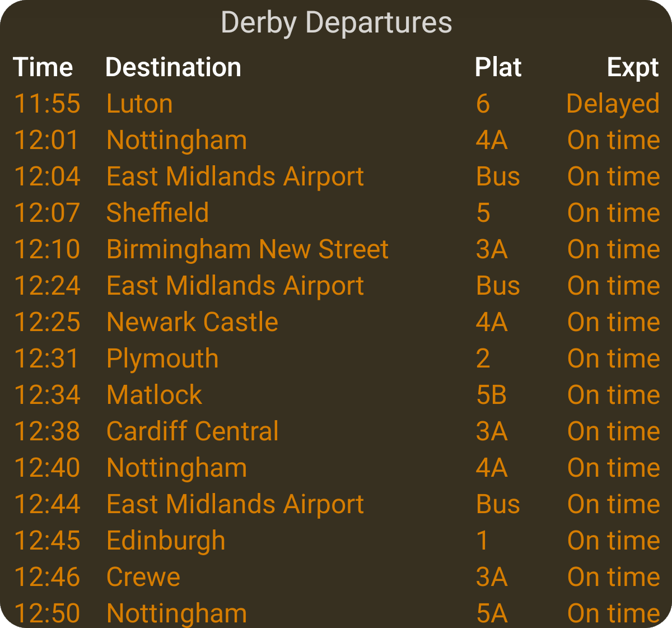This screenshot has height=628, width=672.
Task: Select the 12:04 East Midlands Airport bus
Action: click(x=235, y=177)
